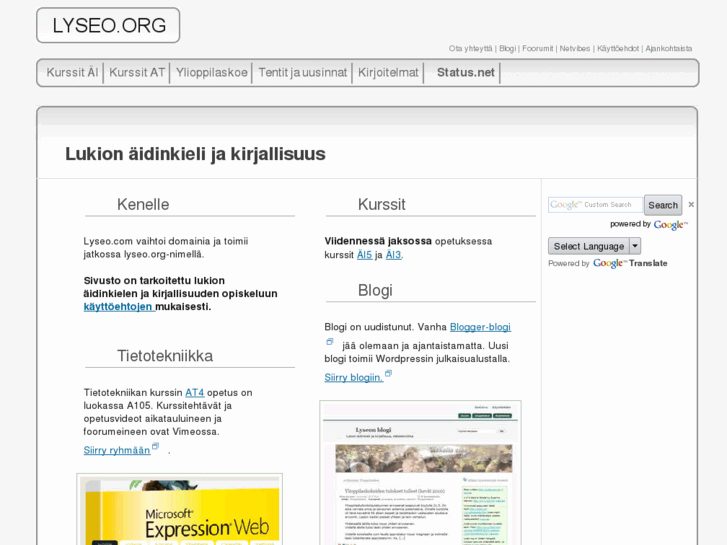Click the Google Translate logo
Viewport: 727px width, 545px height.
630,264
